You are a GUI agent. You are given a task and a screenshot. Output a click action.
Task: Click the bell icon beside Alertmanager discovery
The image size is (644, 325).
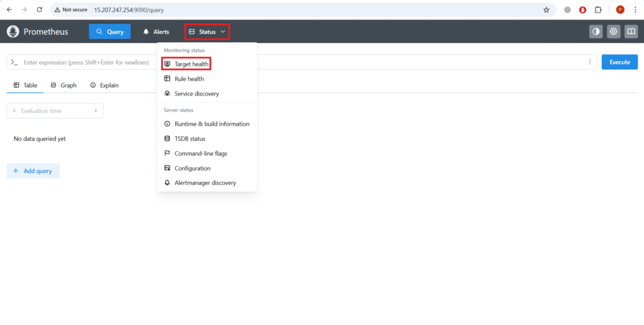click(x=167, y=183)
